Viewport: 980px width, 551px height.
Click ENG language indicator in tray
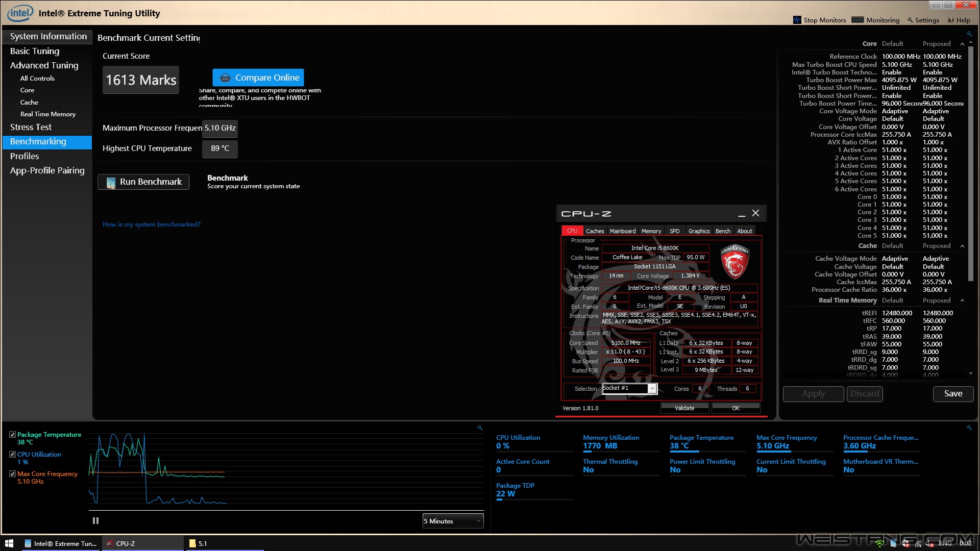945,543
